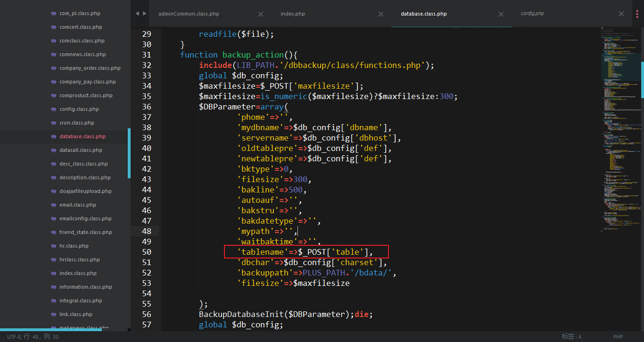The width and height of the screenshot is (644, 342).
Task: Click the sidebar horizontal scrollbar thumb
Action: pos(50,330)
